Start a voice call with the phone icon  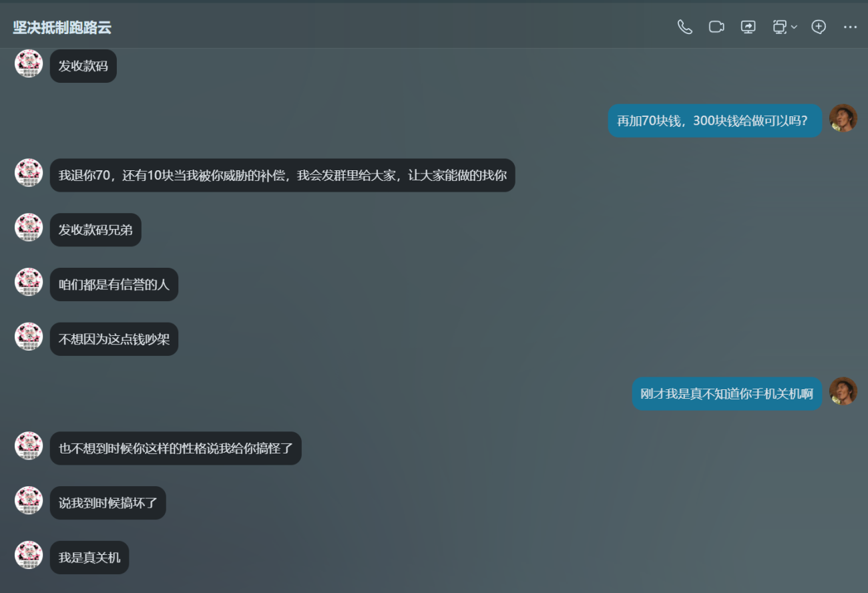point(684,27)
